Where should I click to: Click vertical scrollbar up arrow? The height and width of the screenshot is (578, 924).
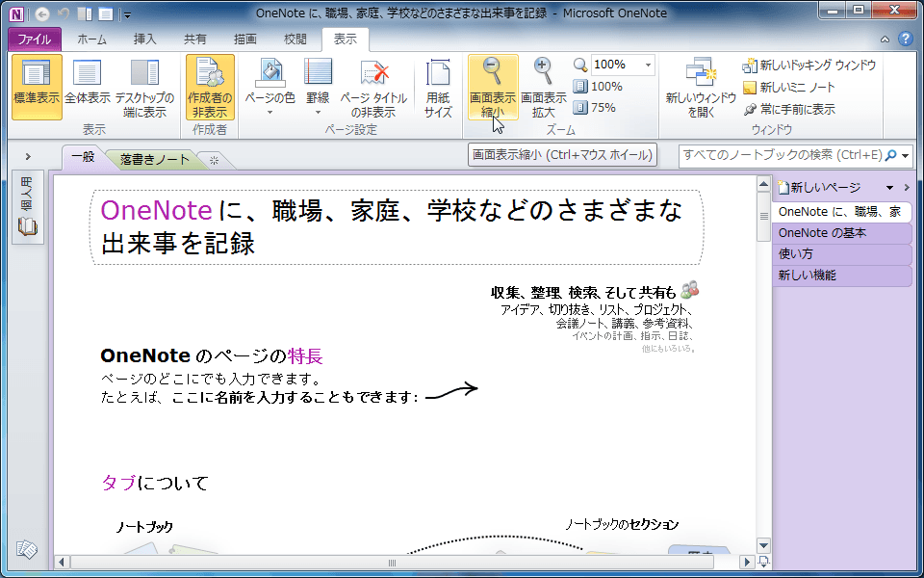pos(763,185)
